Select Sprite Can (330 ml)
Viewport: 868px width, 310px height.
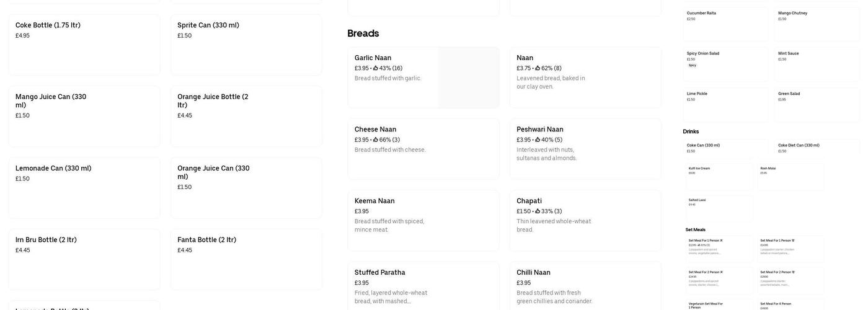(246, 45)
